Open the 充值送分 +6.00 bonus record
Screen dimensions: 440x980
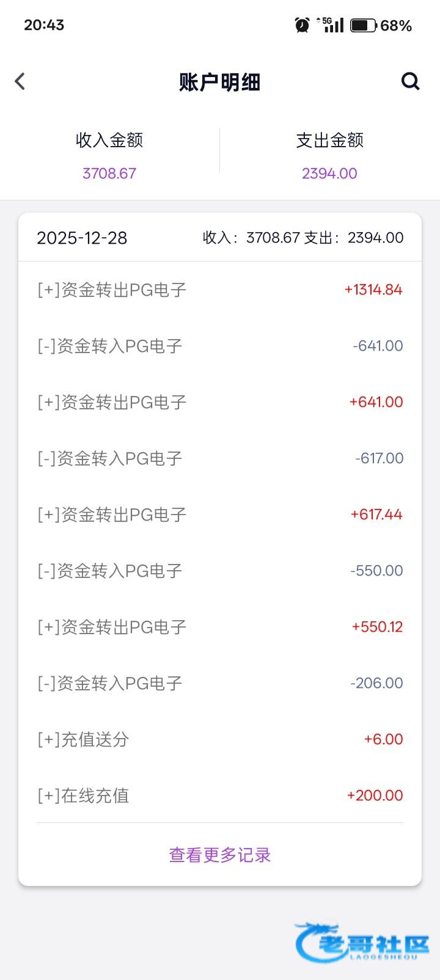(220, 739)
